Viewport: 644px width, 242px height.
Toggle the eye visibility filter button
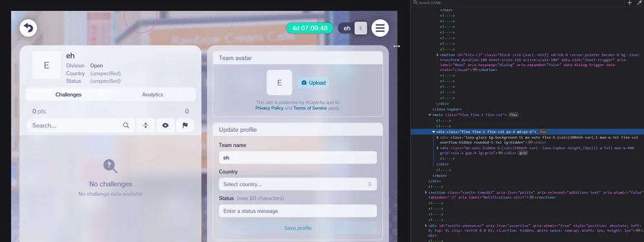pyautogui.click(x=166, y=126)
